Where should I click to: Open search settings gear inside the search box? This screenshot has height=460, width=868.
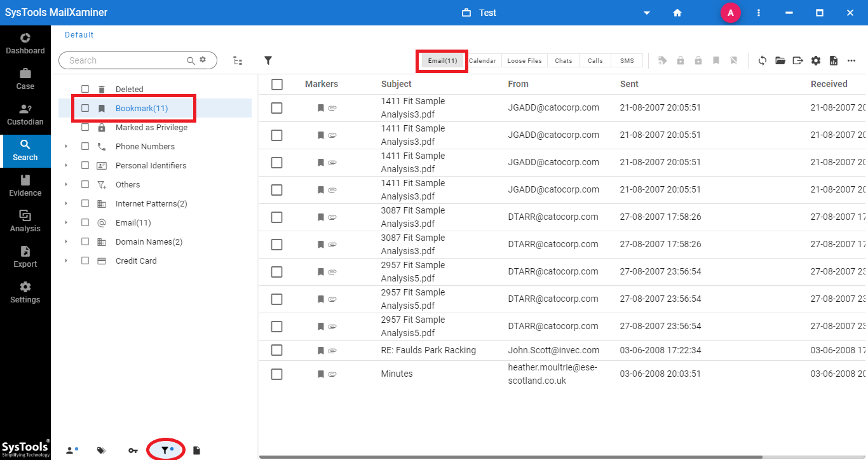coord(203,60)
